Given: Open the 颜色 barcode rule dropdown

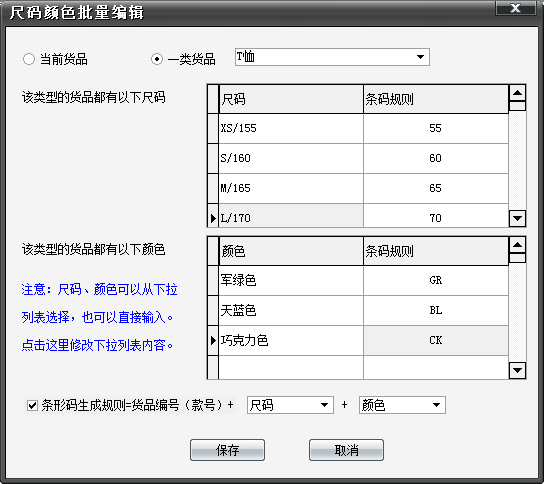Looking at the screenshot, I should [x=436, y=405].
